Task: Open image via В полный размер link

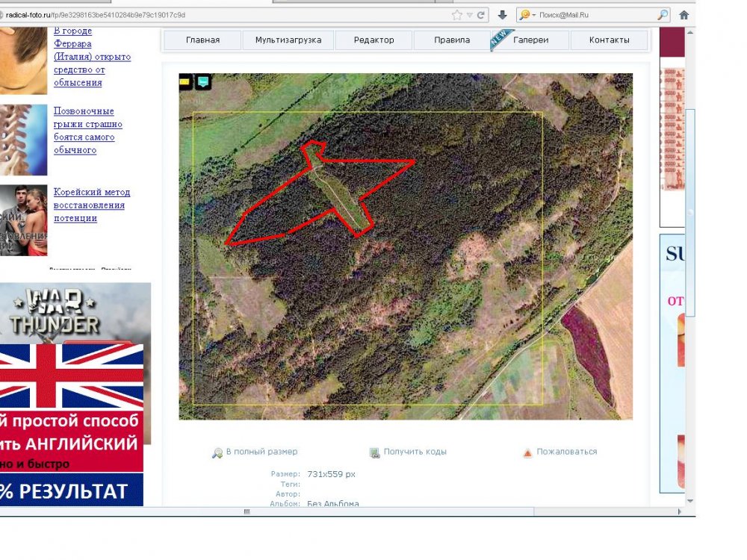Action: tap(261, 452)
